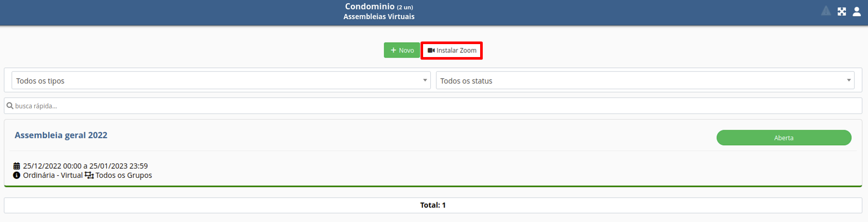Select the Condominio header title
Screen dimensions: 868x222
click(370, 7)
